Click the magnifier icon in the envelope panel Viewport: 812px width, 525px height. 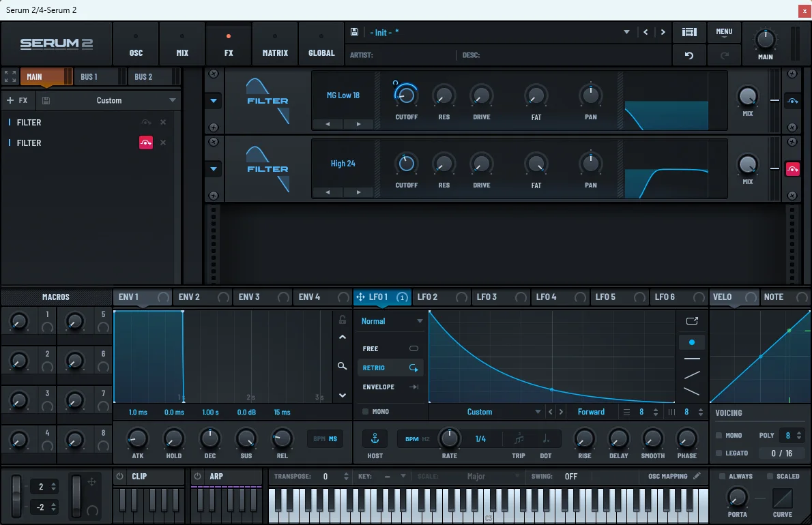coord(342,366)
